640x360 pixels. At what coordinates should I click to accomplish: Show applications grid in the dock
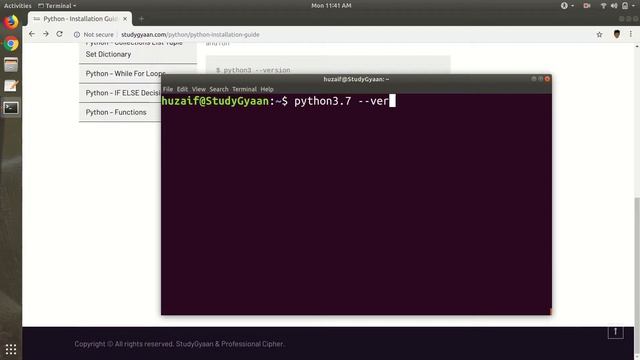pyautogui.click(x=11, y=349)
